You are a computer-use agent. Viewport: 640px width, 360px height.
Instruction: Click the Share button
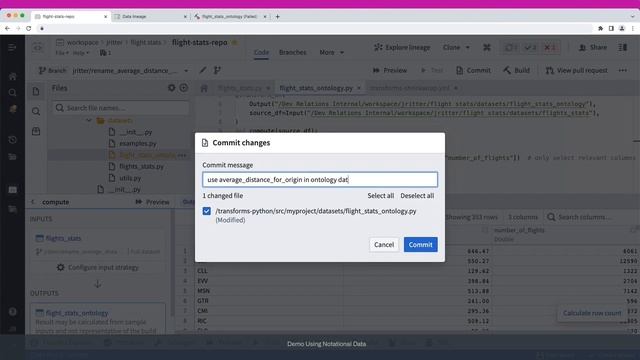coord(593,47)
